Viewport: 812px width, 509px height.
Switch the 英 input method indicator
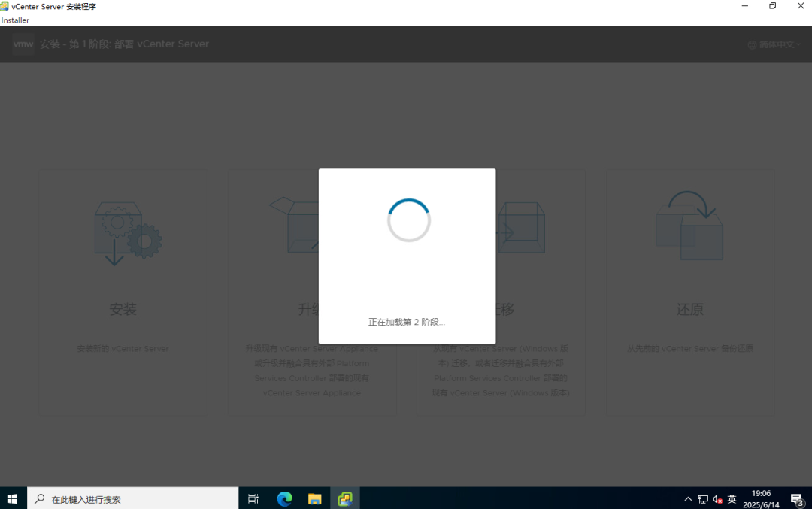click(x=732, y=499)
